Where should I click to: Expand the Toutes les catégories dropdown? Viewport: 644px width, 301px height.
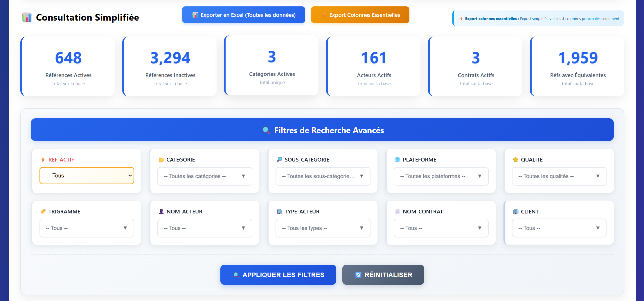(205, 176)
